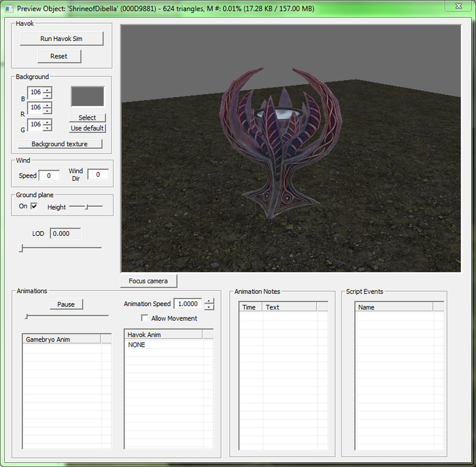The width and height of the screenshot is (476, 467).
Task: Click the gray background color swatch
Action: click(x=88, y=97)
